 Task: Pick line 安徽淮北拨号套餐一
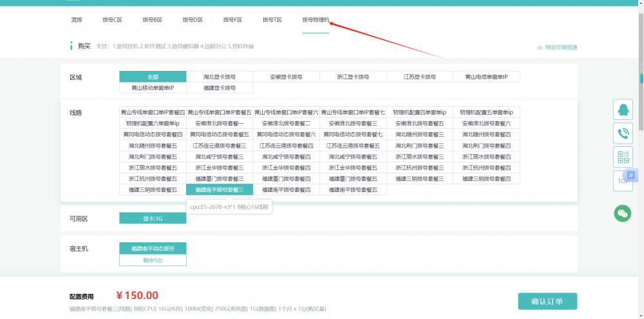220,123
